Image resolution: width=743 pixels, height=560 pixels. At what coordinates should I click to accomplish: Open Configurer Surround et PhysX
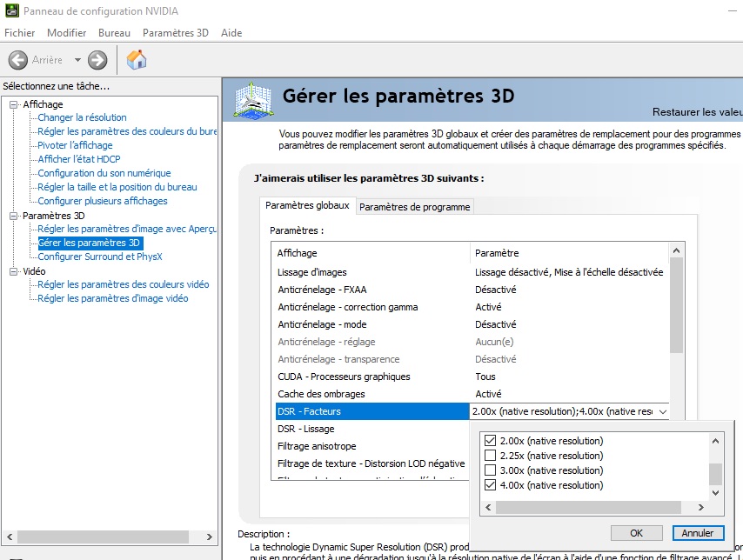(100, 257)
